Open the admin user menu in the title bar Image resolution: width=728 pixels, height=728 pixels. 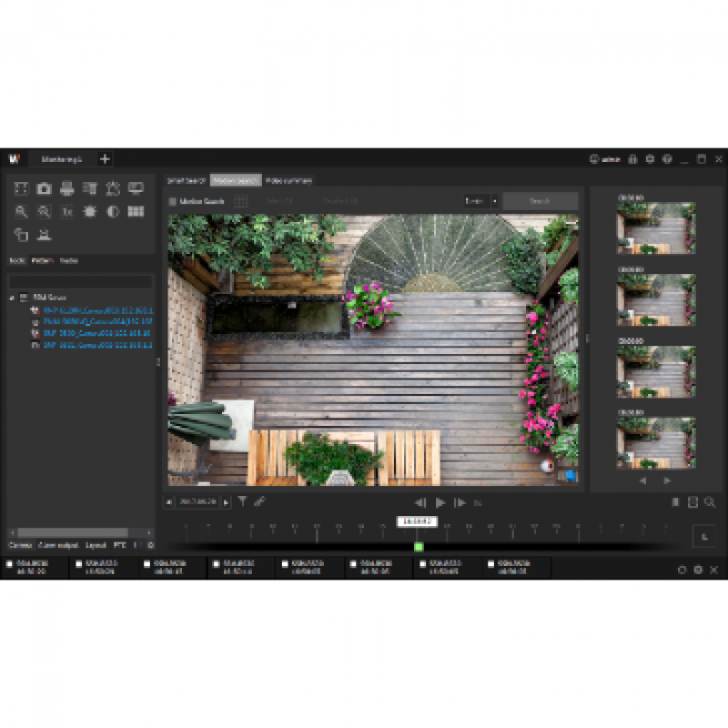(x=605, y=159)
